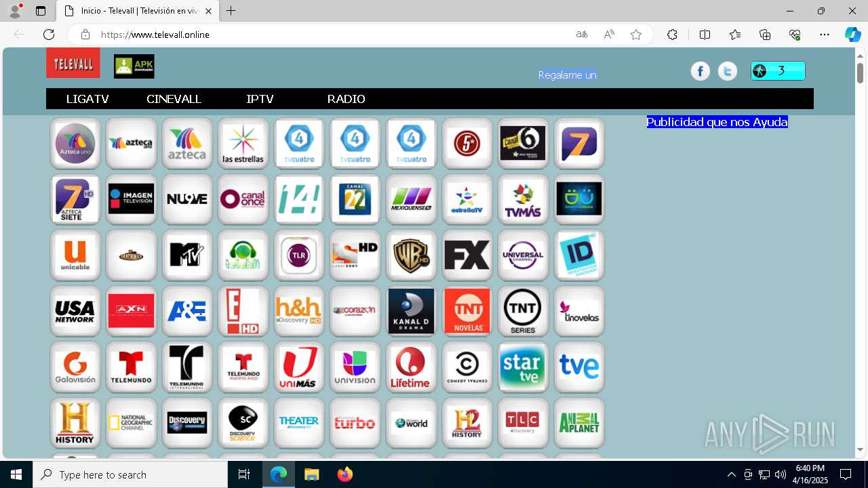This screenshot has width=868, height=488.
Task: Open the Twitter page icon
Action: click(728, 70)
